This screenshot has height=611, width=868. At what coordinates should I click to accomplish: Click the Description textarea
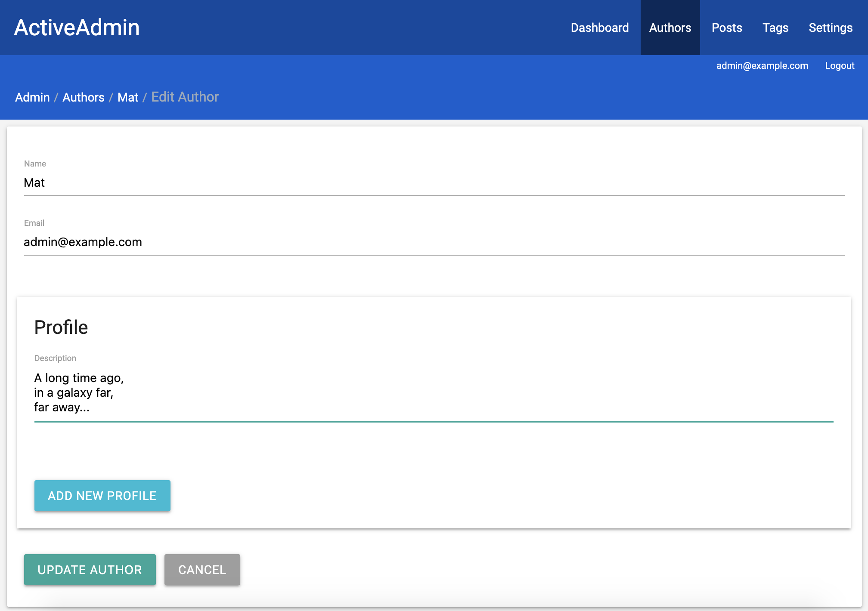[x=434, y=392]
